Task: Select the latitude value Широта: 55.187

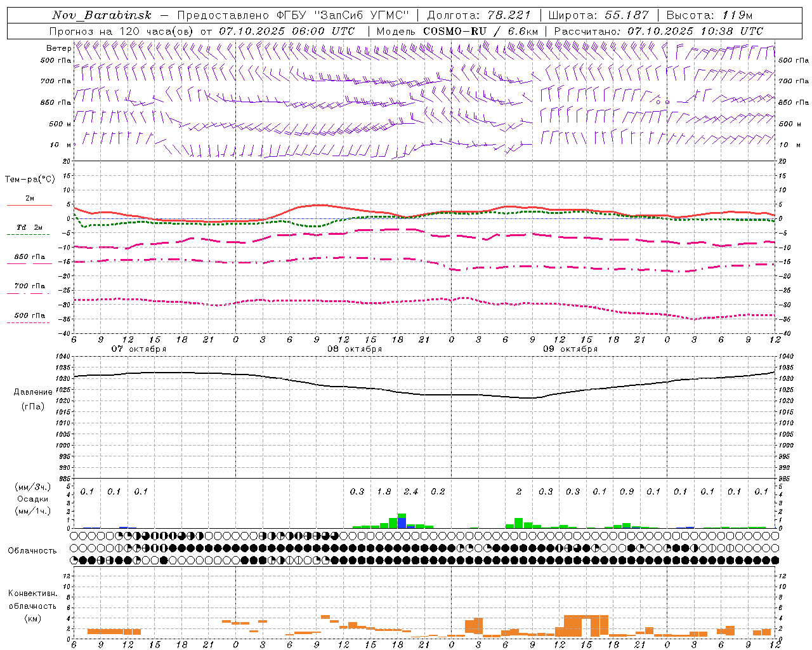Action: coord(599,15)
